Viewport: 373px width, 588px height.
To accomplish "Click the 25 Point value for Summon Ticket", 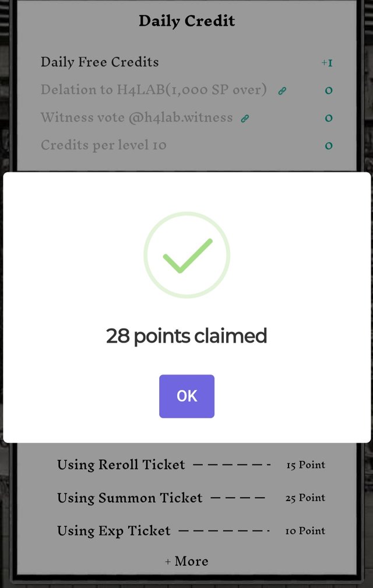I will tap(305, 498).
